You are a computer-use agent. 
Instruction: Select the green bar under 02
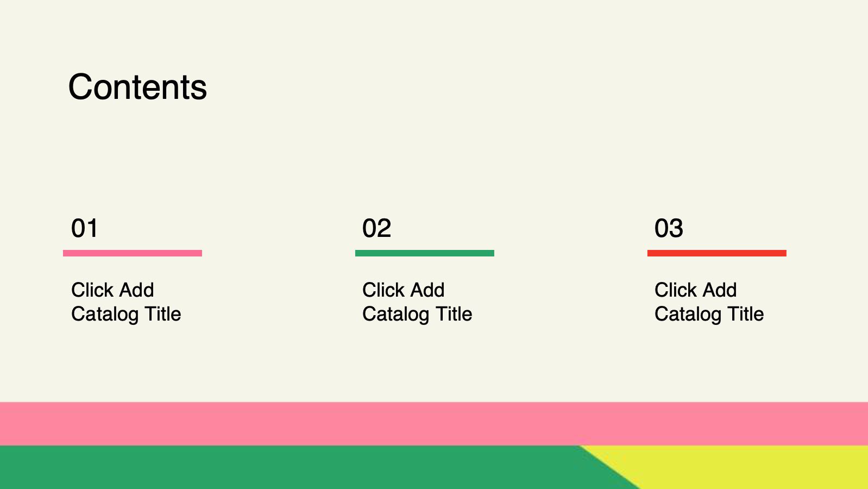pos(425,253)
